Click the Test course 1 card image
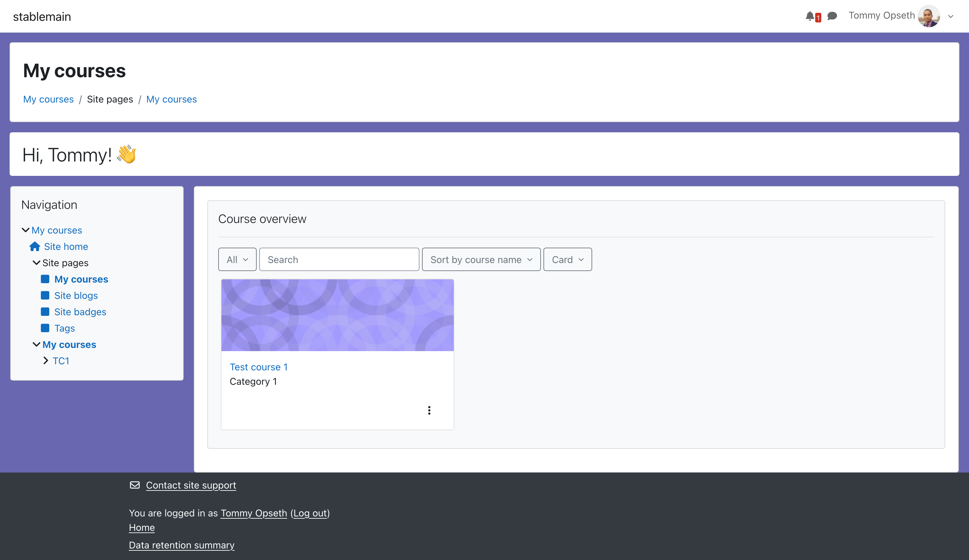 338,315
